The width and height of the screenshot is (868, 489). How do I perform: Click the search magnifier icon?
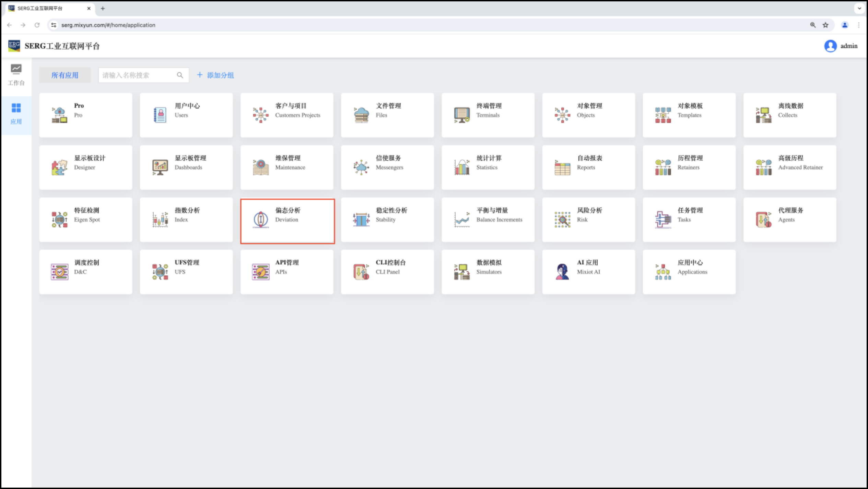pos(180,75)
